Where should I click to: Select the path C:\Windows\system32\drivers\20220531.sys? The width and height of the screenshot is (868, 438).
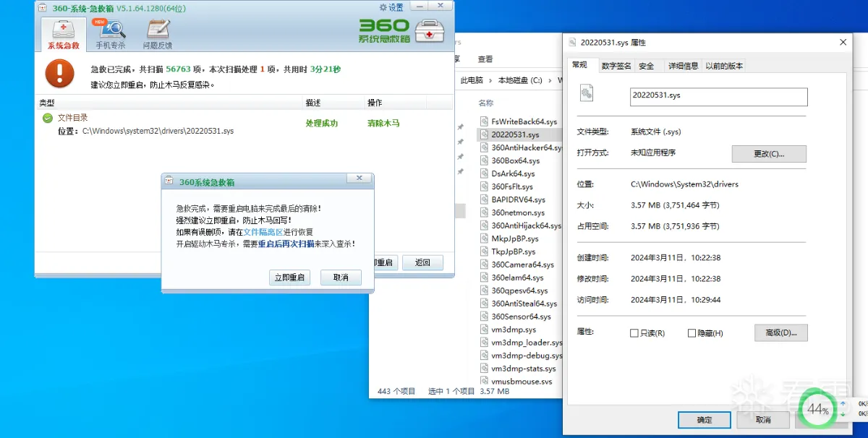(x=158, y=132)
